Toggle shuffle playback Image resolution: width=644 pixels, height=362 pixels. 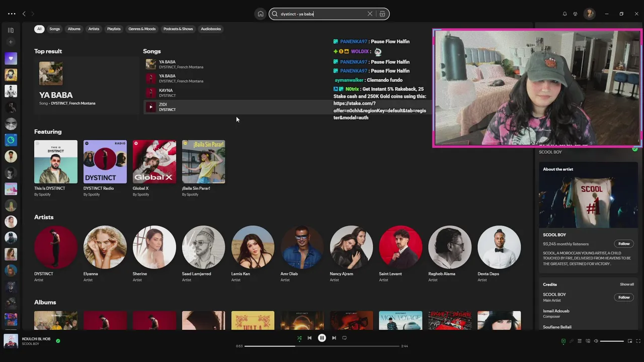(x=299, y=338)
